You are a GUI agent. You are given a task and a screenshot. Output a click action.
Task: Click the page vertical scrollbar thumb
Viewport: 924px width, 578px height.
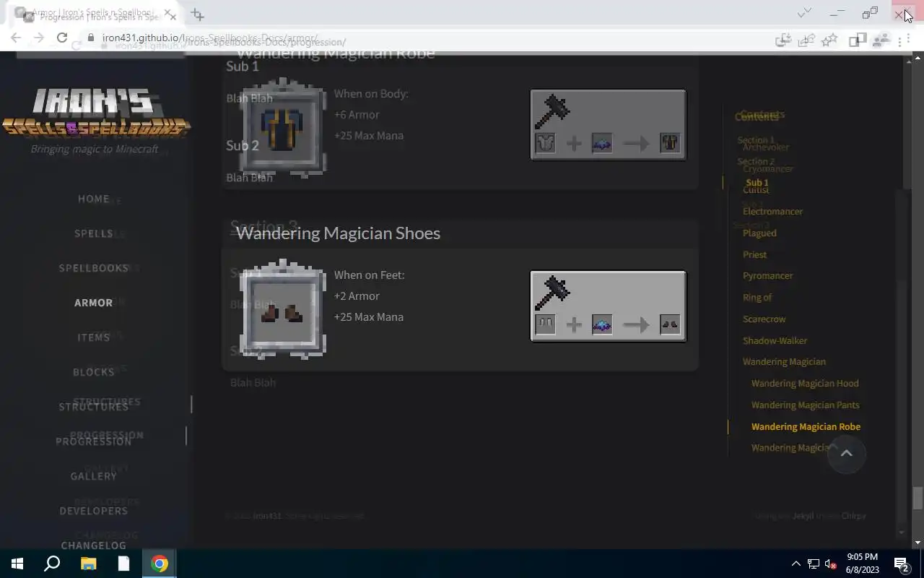[x=918, y=499]
